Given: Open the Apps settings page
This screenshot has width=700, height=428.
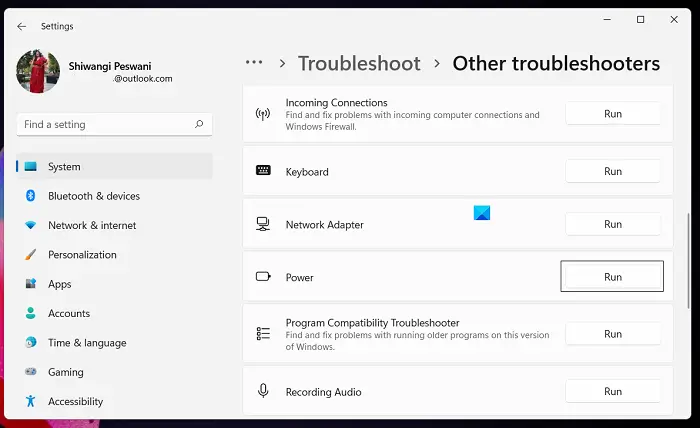Looking at the screenshot, I should click(60, 284).
